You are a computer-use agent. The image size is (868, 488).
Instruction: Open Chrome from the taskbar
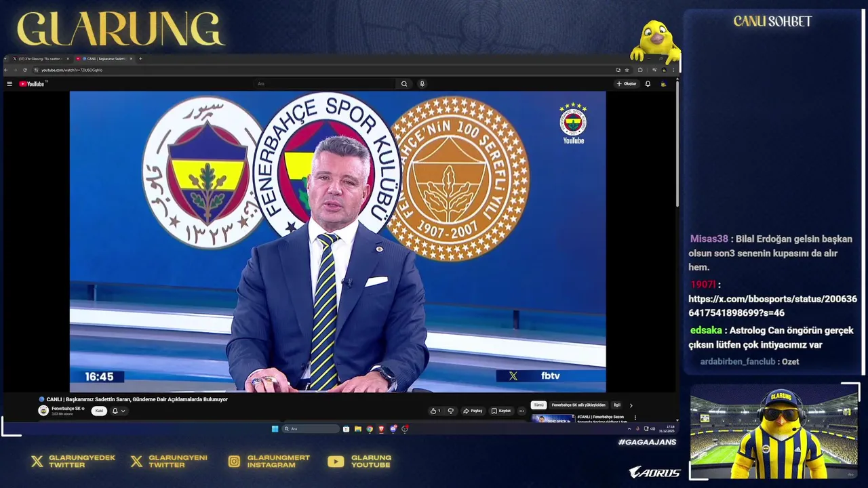coord(370,429)
